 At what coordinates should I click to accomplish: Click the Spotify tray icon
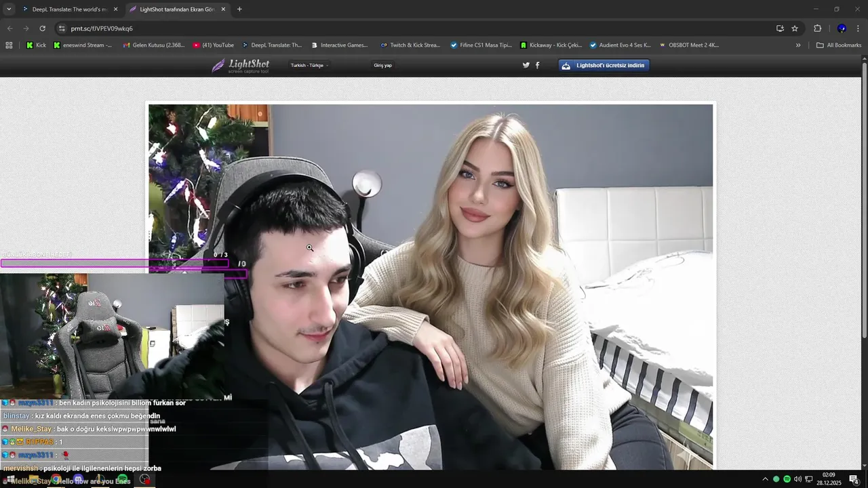787,479
